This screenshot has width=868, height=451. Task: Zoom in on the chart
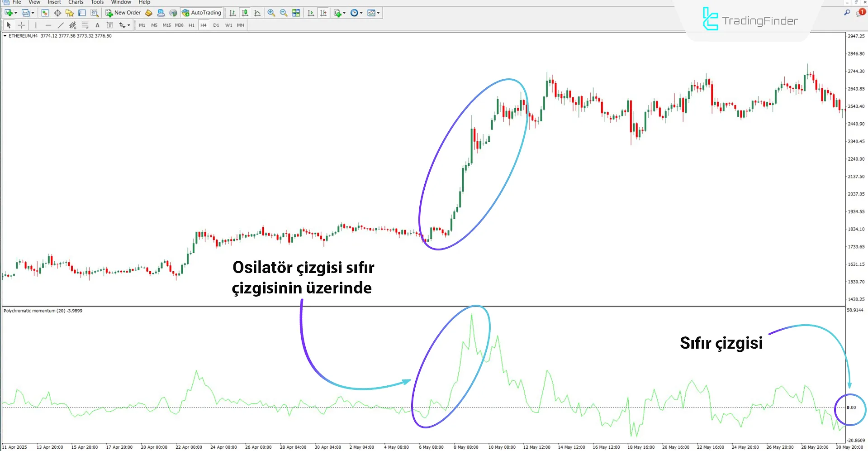pyautogui.click(x=271, y=12)
